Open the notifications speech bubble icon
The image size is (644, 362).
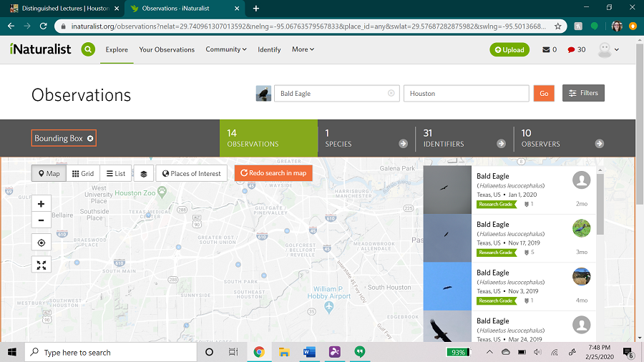(571, 49)
